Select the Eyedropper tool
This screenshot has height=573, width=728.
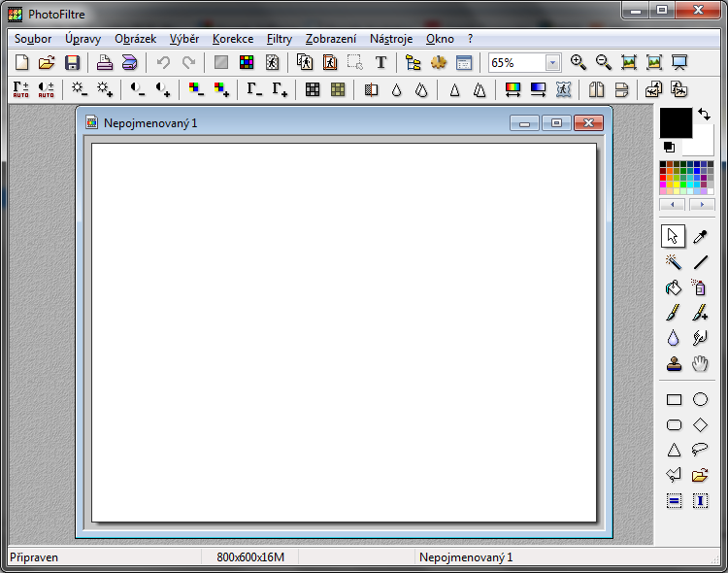click(x=700, y=236)
